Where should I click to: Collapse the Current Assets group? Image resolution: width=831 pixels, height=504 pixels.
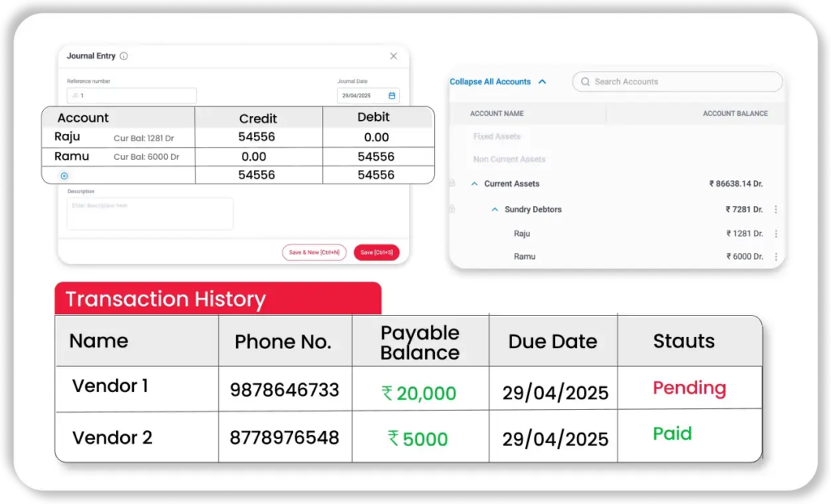click(475, 184)
